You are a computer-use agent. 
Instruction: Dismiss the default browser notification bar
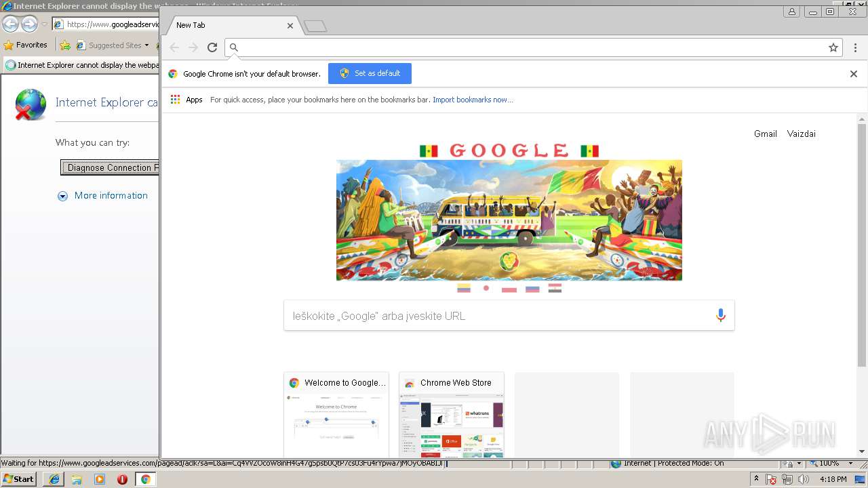coord(854,74)
